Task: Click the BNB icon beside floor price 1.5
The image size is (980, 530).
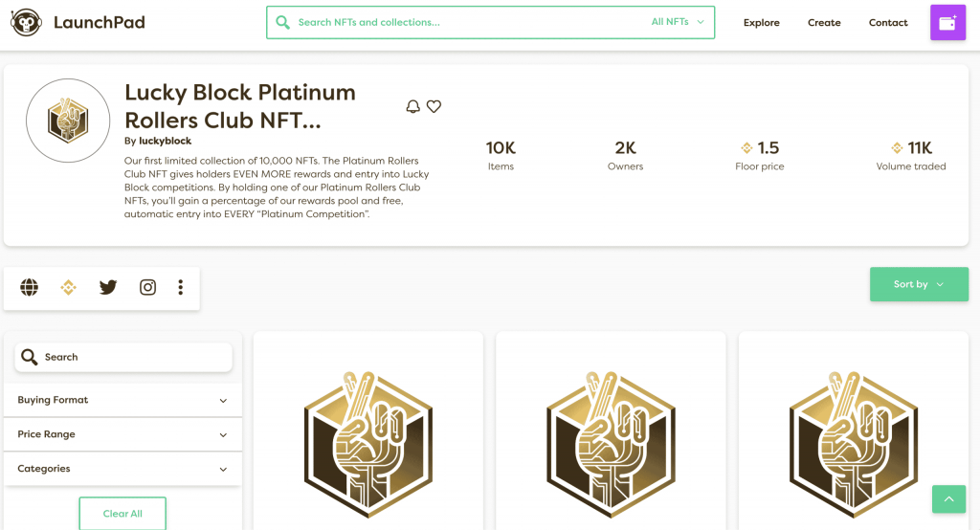Action: pos(746,148)
